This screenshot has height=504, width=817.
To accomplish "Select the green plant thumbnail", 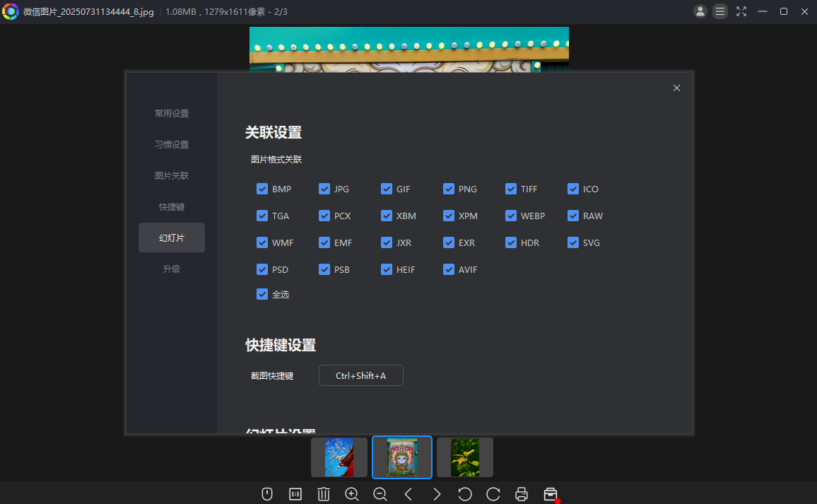I will point(465,457).
